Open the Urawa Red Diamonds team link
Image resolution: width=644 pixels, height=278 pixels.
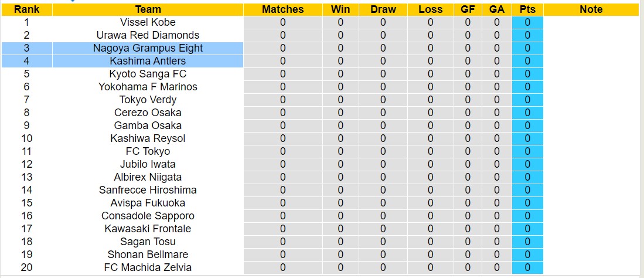click(x=148, y=35)
